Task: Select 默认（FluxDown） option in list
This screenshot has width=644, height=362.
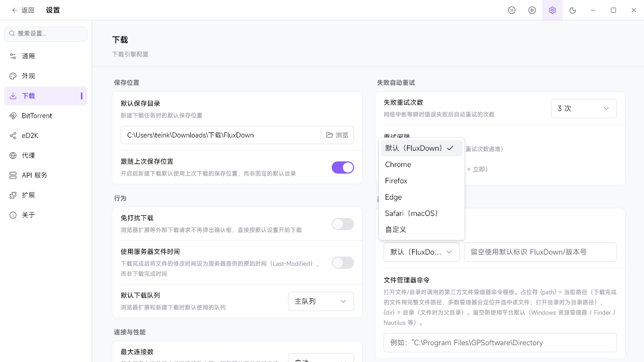Action: click(422, 148)
